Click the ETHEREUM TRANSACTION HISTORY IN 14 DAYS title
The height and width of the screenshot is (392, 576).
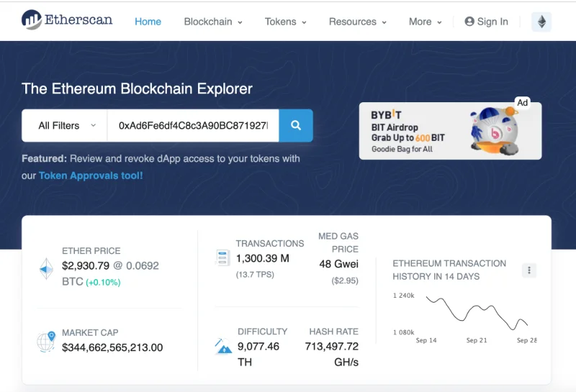449,270
